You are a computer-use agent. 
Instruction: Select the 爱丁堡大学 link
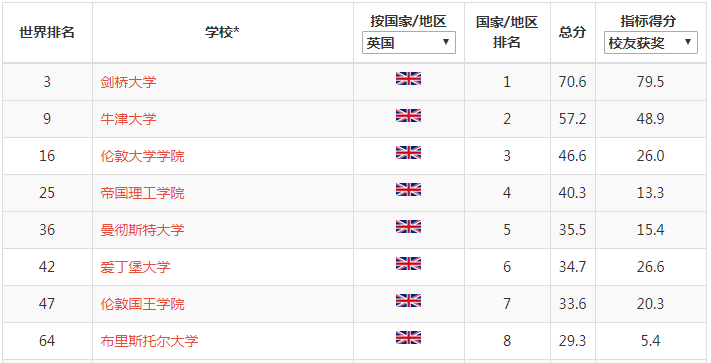coord(135,267)
